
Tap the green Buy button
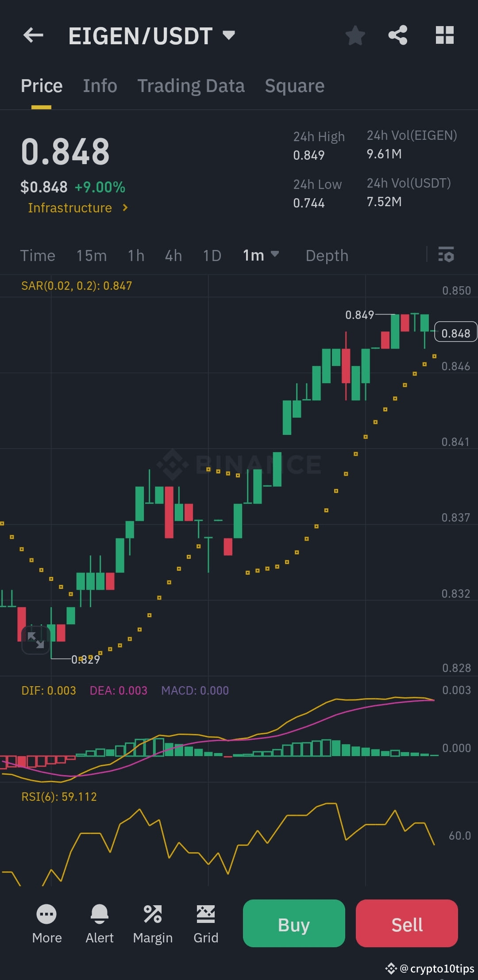pyautogui.click(x=294, y=923)
